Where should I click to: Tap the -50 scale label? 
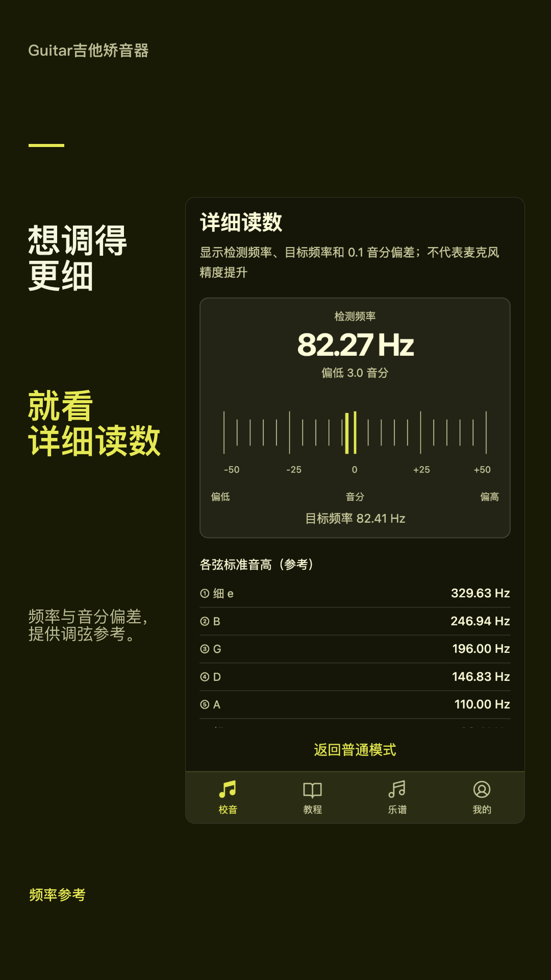tap(232, 470)
